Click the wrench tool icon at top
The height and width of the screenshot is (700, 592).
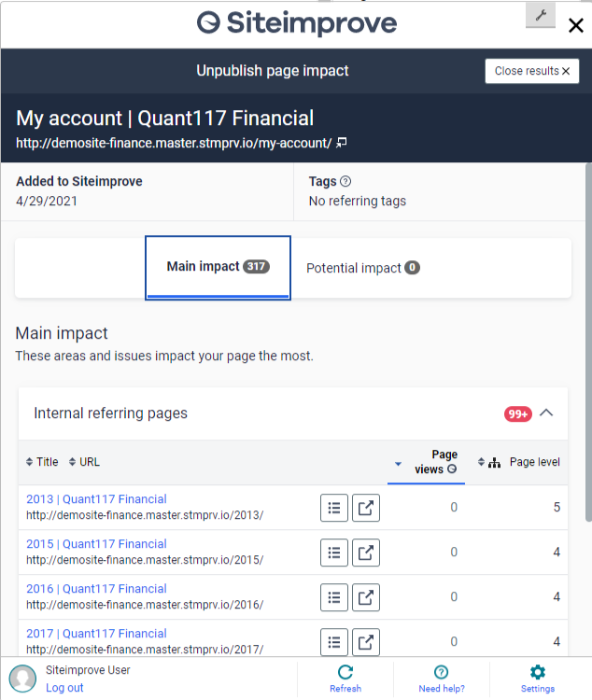pos(541,15)
